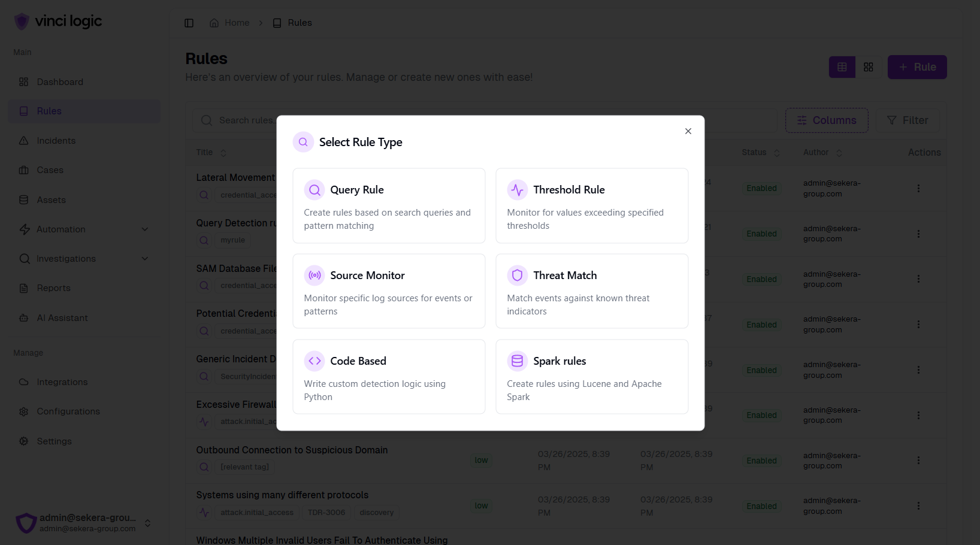Choose the Threshold Rule option

pos(591,205)
